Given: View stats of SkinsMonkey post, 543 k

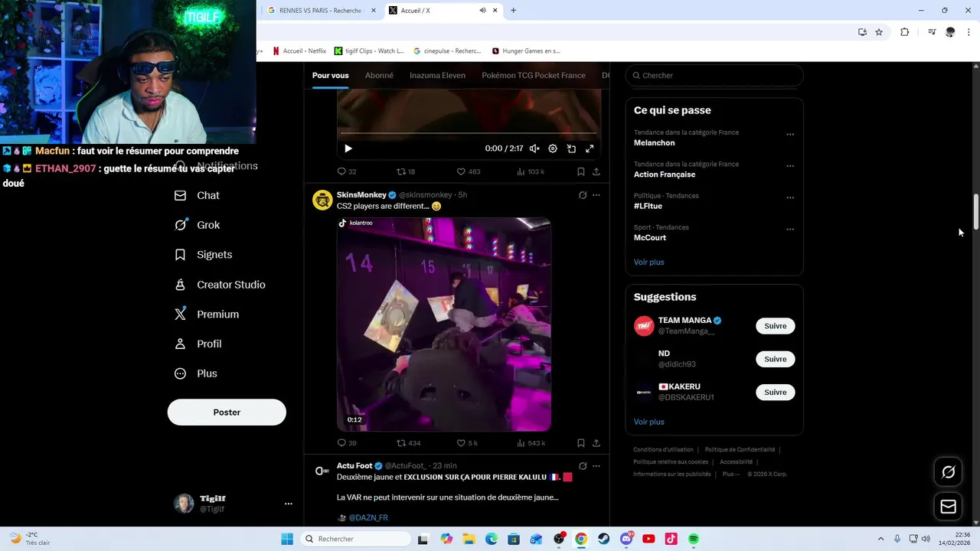Looking at the screenshot, I should pos(531,443).
